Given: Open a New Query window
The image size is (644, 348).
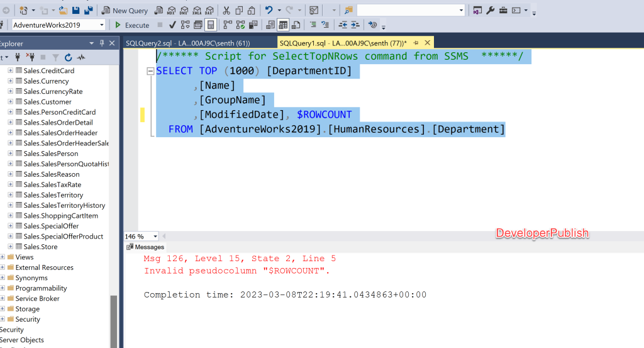Looking at the screenshot, I should [x=125, y=10].
